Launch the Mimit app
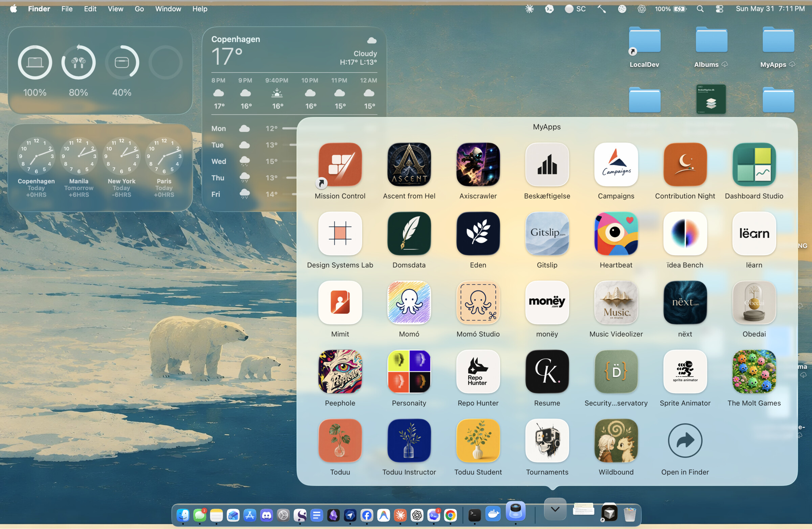Viewport: 812px width, 529px height. pos(340,302)
